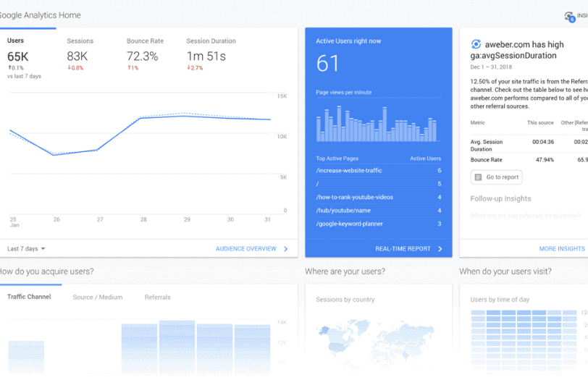Open the REAL-TIME REPORT link
Image resolution: width=588 pixels, height=380 pixels.
coord(403,249)
